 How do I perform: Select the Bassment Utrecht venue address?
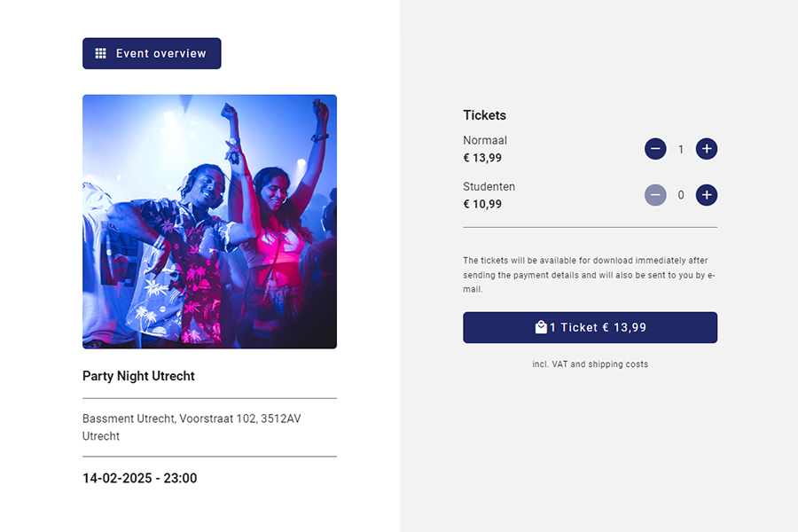tap(192, 427)
